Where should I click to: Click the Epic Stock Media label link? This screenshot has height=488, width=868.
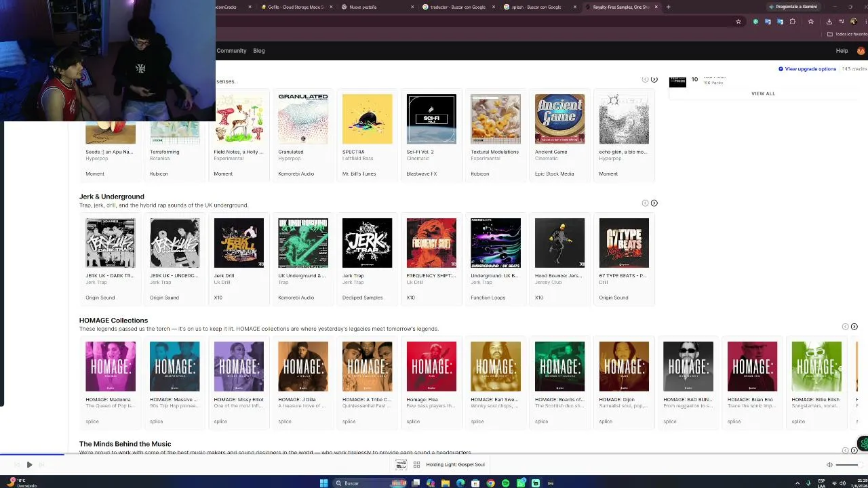coord(554,174)
